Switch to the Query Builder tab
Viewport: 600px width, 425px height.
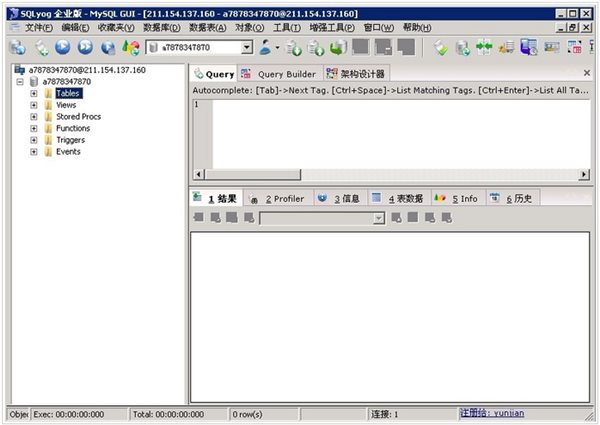pos(281,74)
